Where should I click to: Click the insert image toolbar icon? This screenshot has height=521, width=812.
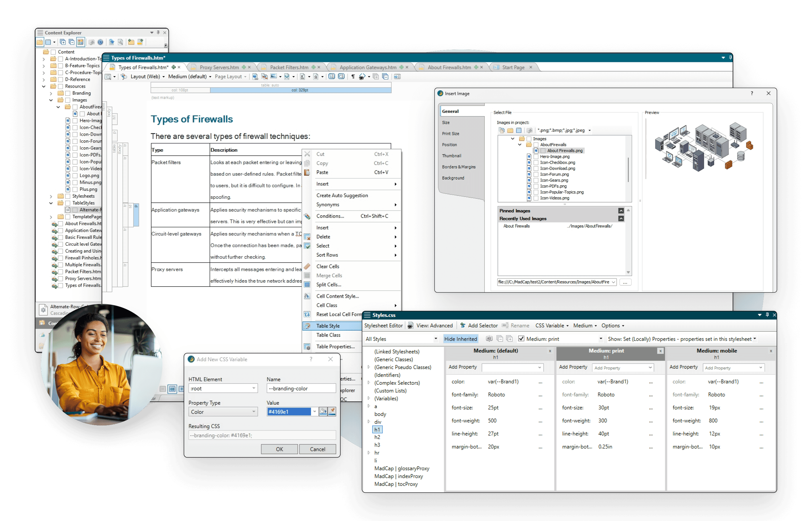point(273,76)
